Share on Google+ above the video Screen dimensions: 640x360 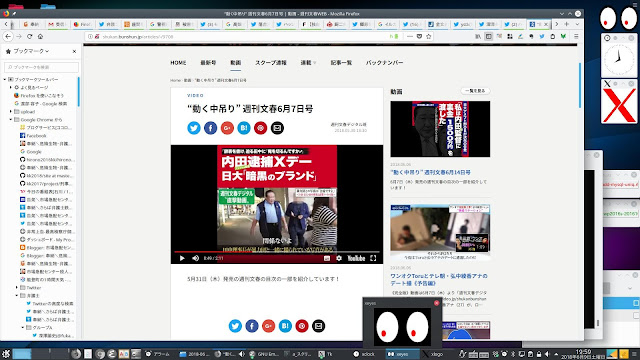click(227, 128)
